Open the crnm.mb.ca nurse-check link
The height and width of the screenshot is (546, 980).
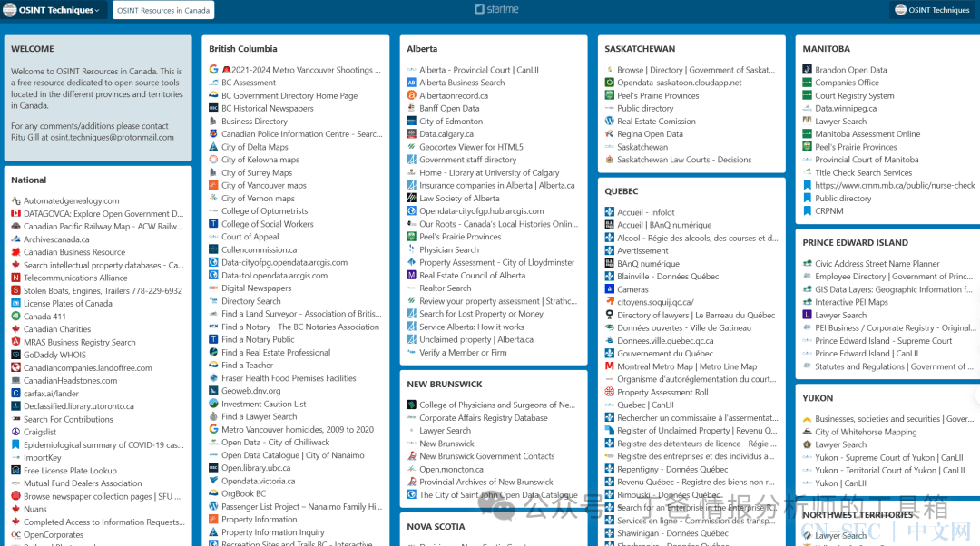[895, 185]
